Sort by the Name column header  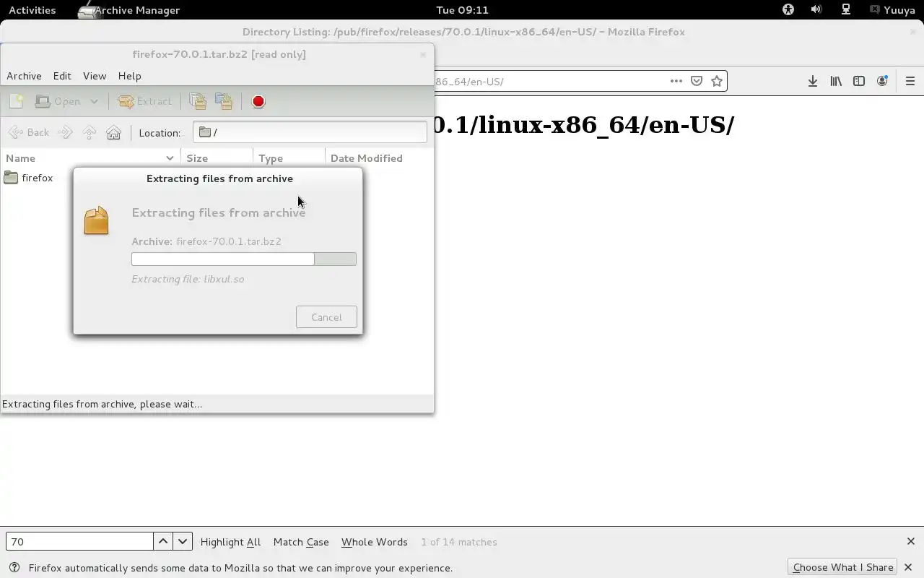pos(90,158)
